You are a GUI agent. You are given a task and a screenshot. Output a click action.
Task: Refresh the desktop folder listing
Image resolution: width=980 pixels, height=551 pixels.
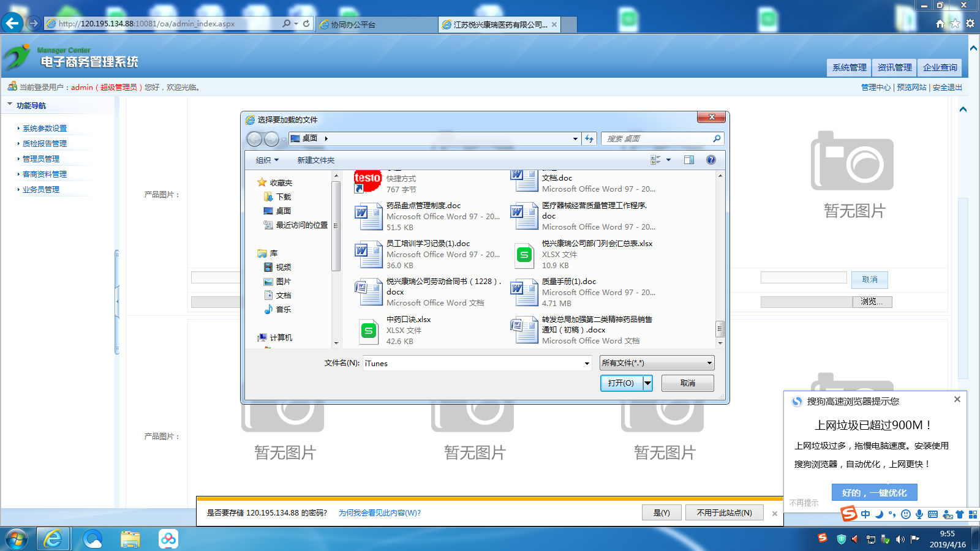pyautogui.click(x=589, y=139)
